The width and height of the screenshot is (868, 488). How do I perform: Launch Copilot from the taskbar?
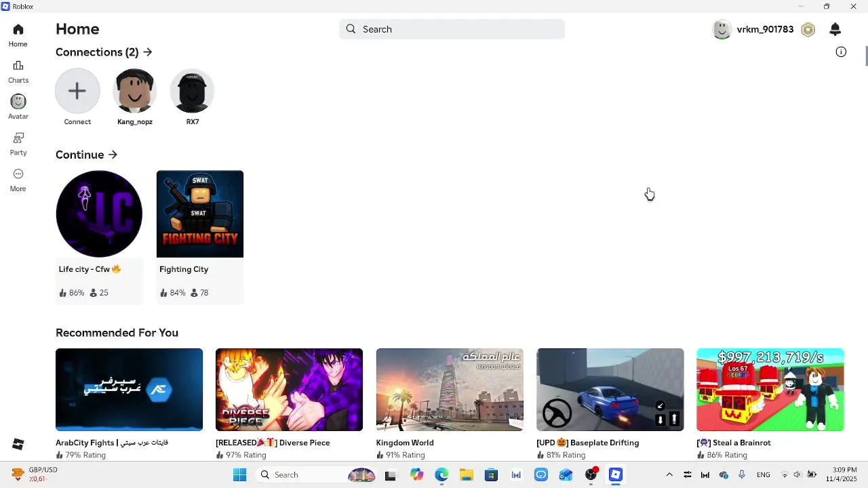click(x=416, y=475)
